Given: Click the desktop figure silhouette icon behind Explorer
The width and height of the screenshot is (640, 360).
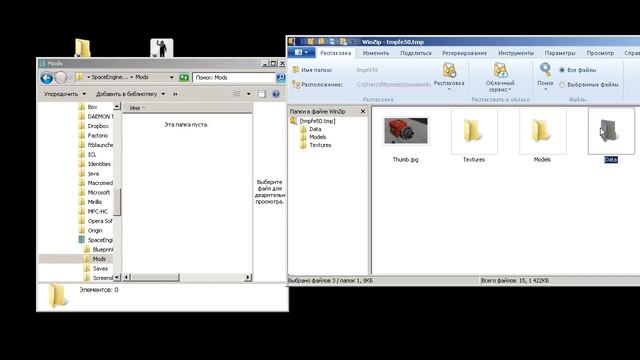Looking at the screenshot, I should [162, 48].
